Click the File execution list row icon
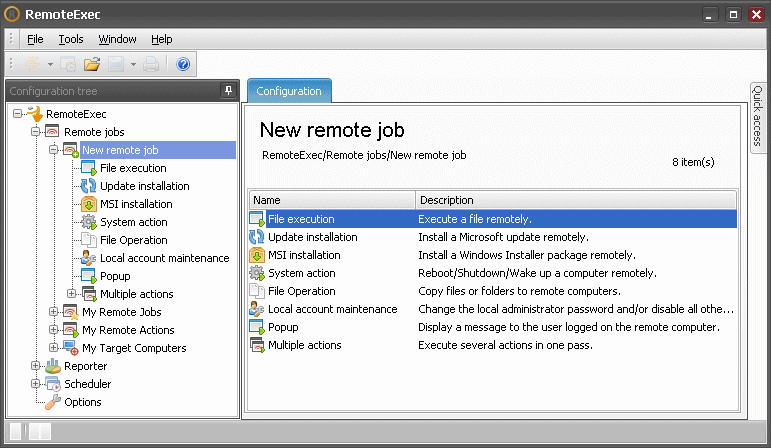The width and height of the screenshot is (771, 448). pyautogui.click(x=257, y=219)
